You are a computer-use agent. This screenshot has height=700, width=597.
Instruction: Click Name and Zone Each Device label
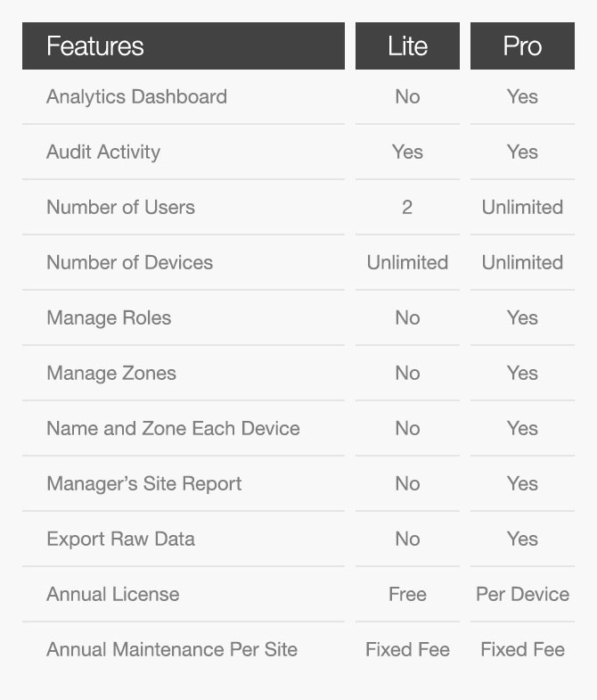173,428
